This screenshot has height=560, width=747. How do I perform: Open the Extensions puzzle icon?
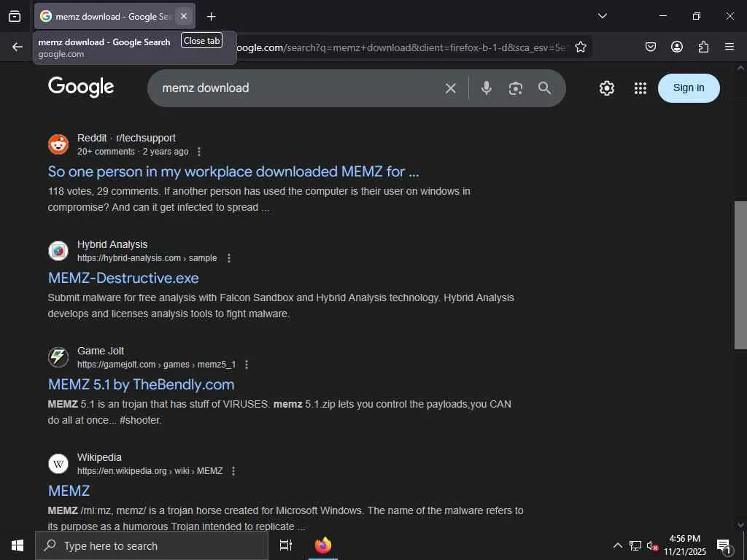(x=703, y=47)
